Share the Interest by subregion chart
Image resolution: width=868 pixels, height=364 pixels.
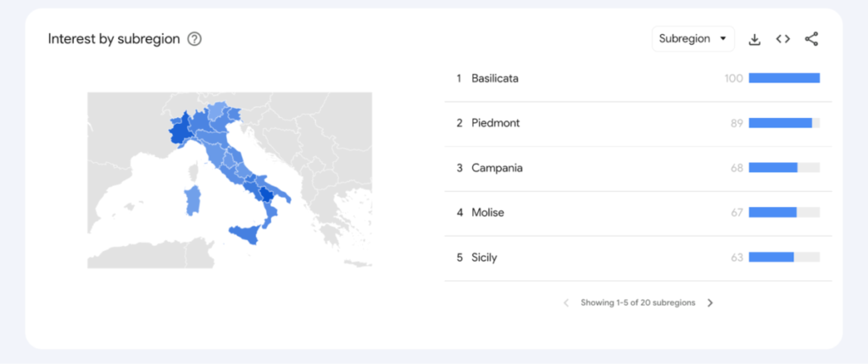(811, 39)
